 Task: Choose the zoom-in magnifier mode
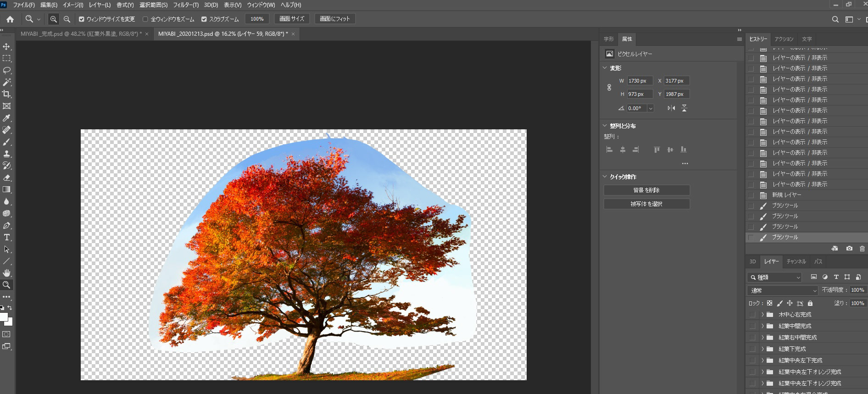pyautogui.click(x=54, y=19)
